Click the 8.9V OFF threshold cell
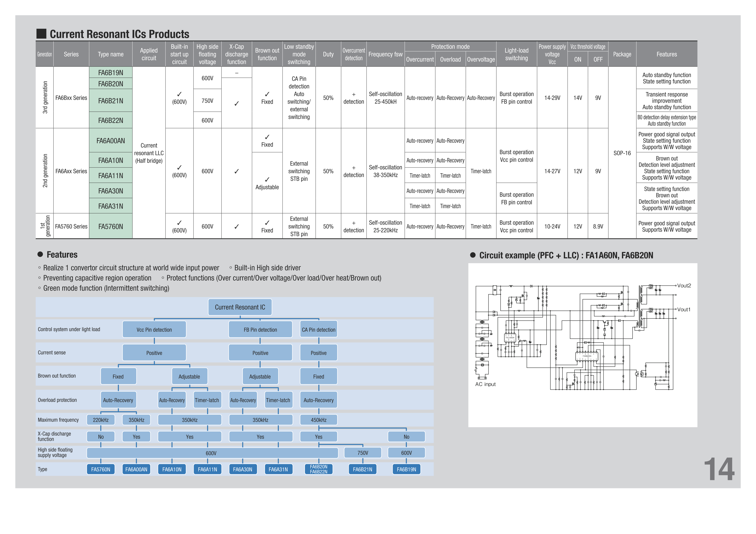Screen dimensions: 756x534 click(598, 226)
